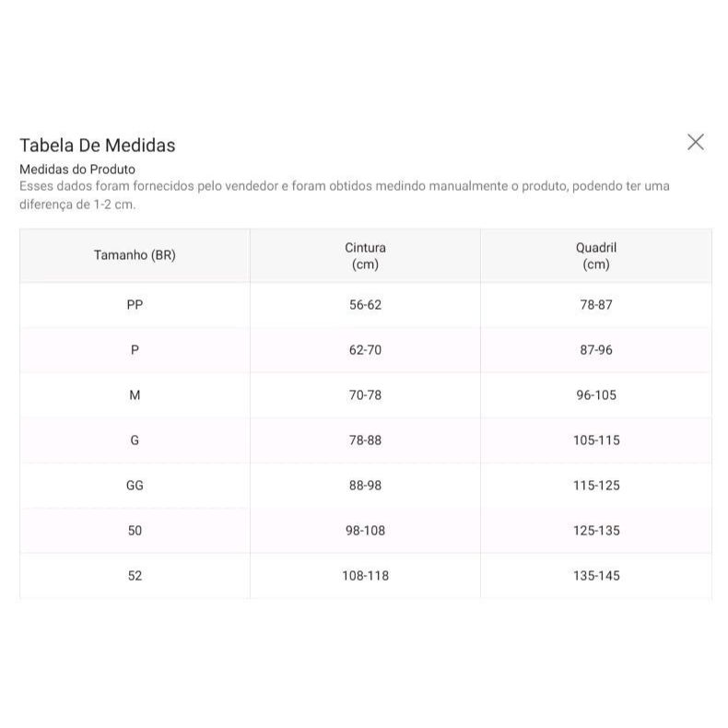Select the P size row label
Image resolution: width=728 pixels, height=728 pixels.
coord(135,350)
